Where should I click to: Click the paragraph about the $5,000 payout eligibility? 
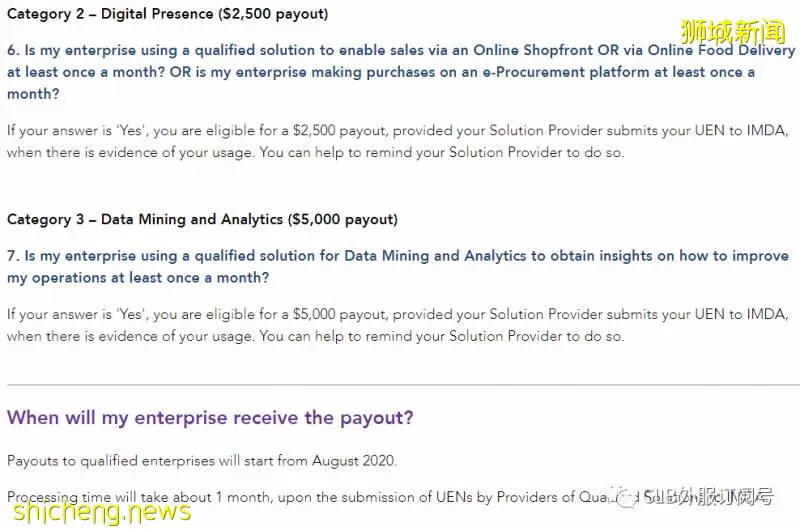(397, 325)
